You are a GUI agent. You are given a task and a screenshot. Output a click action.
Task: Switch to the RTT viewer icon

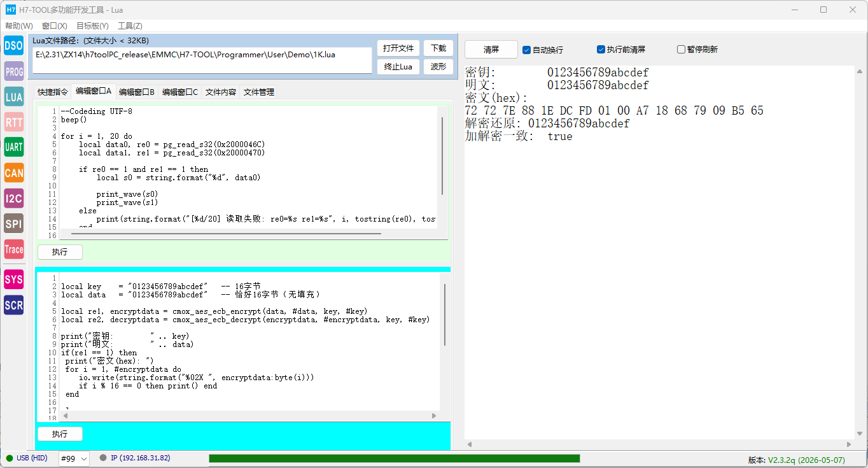pos(14,122)
